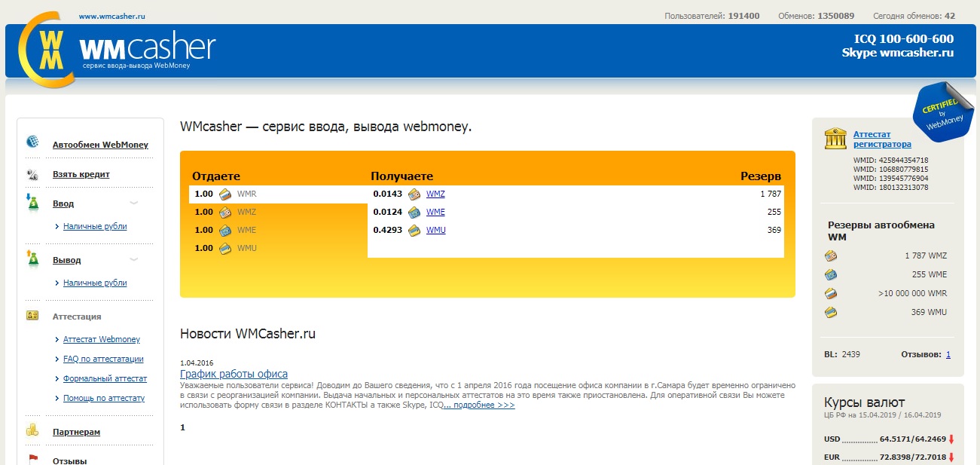Open График работы офиса news headline

coord(234,374)
